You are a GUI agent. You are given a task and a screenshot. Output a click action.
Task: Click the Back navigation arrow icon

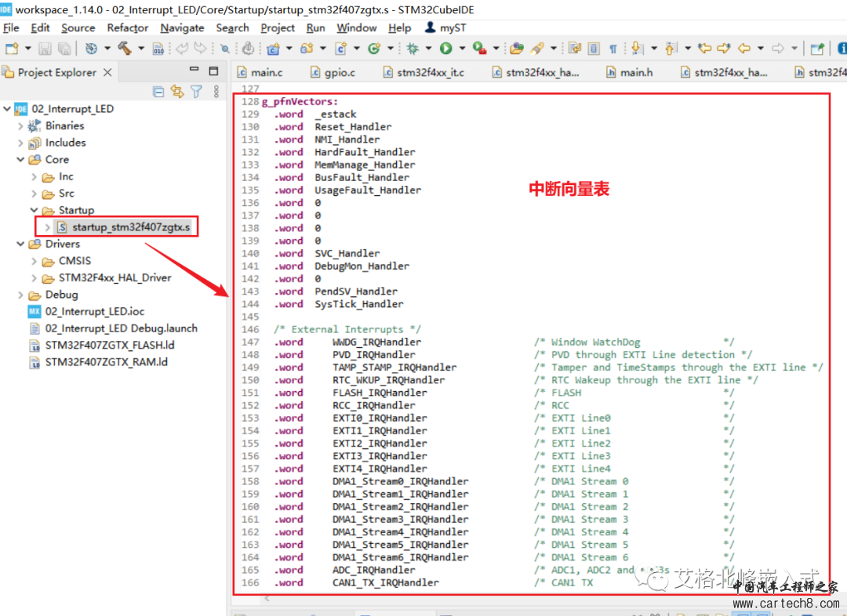(744, 49)
